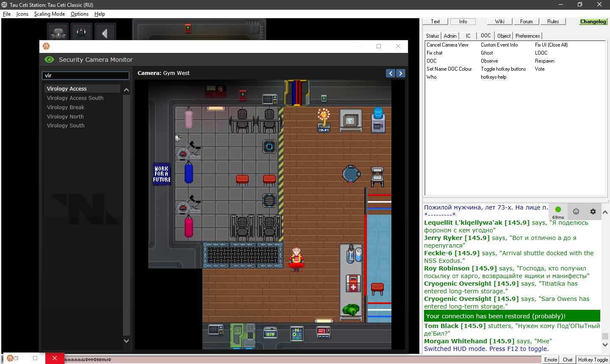
Task: Collapse chat panel with up chevron
Action: tap(605, 212)
